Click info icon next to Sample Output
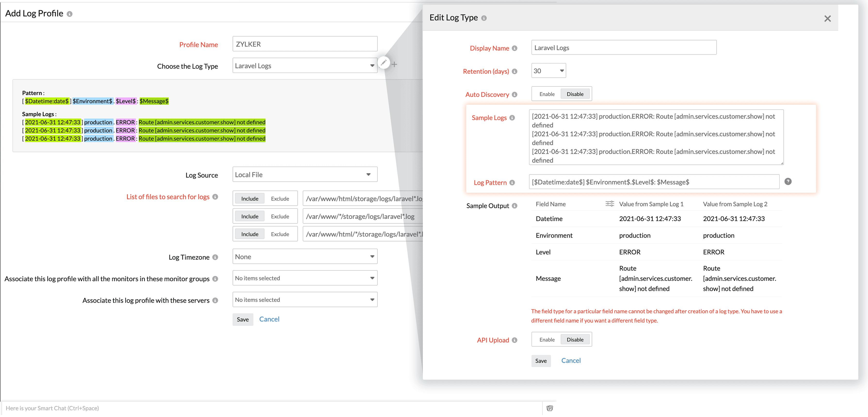The height and width of the screenshot is (417, 868). click(x=514, y=206)
